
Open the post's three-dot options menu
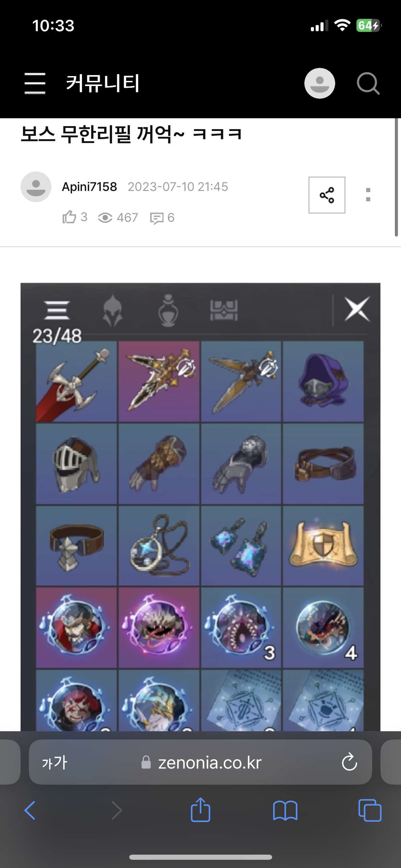pos(368,195)
